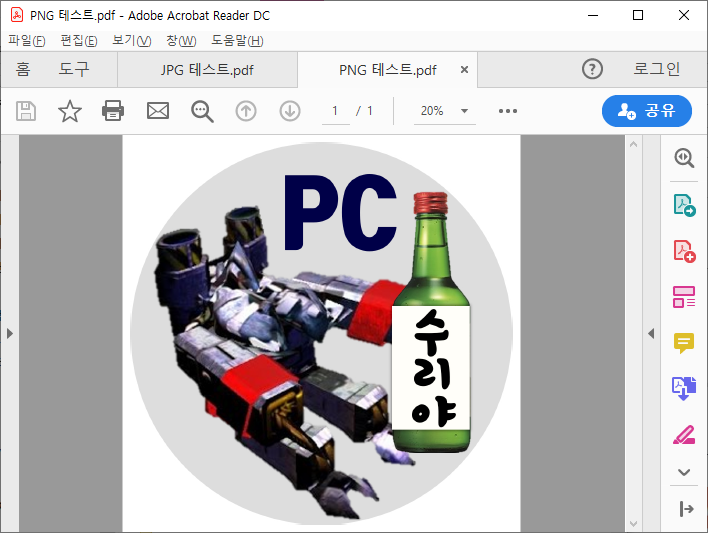The width and height of the screenshot is (708, 533).
Task: Open the Organize Pages tool icon
Action: (x=684, y=297)
